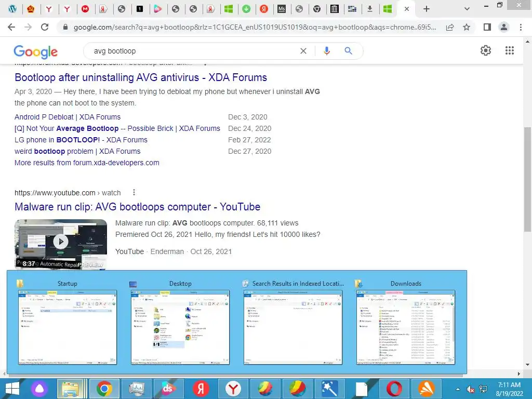Open the 'ds' app in the taskbar
This screenshot has width=532, height=399.
coord(168,389)
